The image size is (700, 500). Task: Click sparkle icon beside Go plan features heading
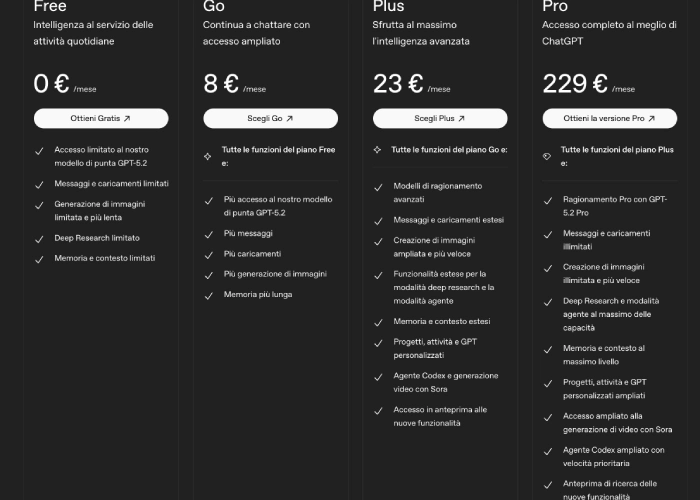tap(378, 150)
